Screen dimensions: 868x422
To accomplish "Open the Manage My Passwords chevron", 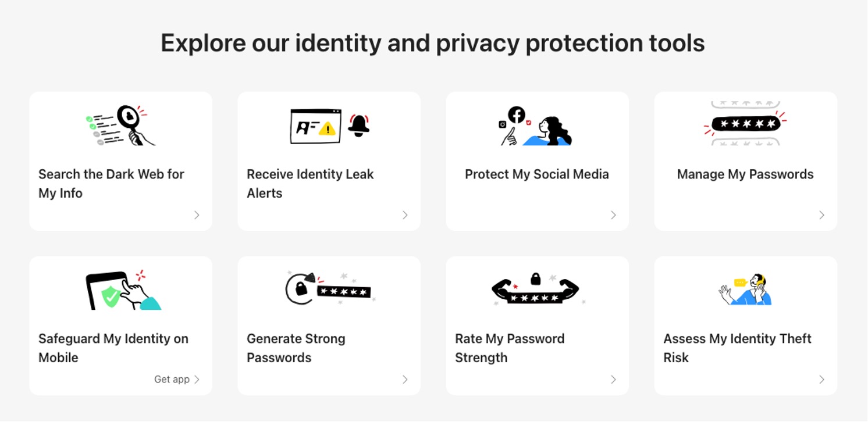I will (x=821, y=215).
